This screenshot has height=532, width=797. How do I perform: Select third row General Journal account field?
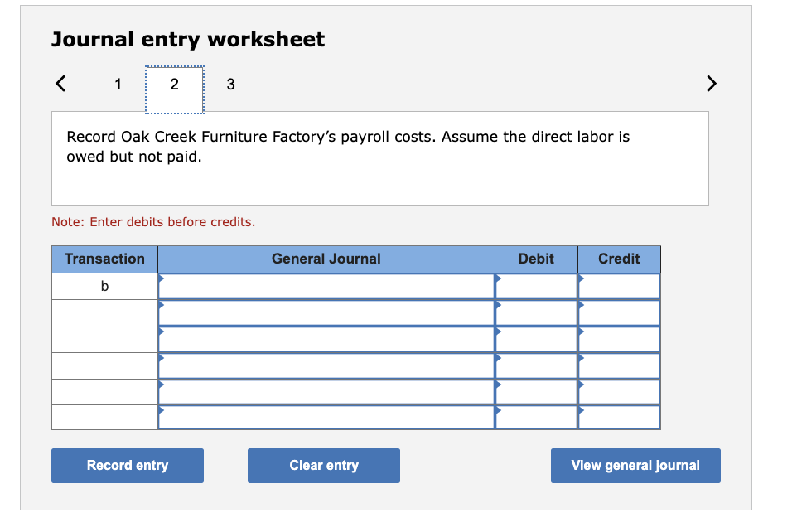(x=326, y=339)
